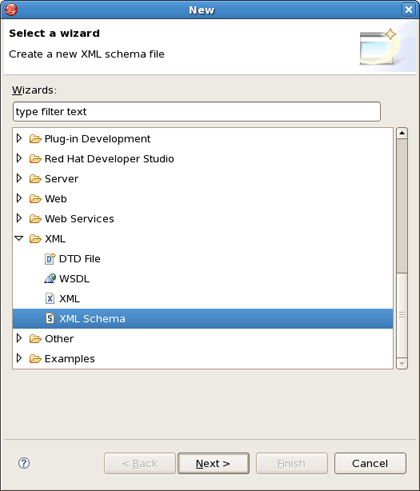This screenshot has width=420, height=491.
Task: Click the Red Hat Developer Studio folder icon
Action: click(35, 159)
